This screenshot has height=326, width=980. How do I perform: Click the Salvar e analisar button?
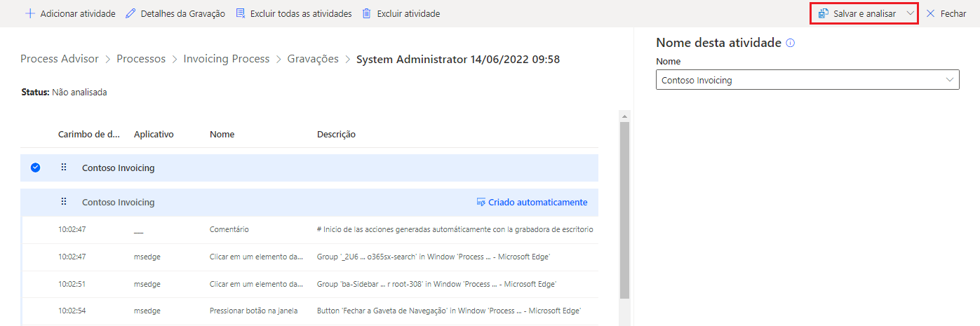tap(857, 13)
